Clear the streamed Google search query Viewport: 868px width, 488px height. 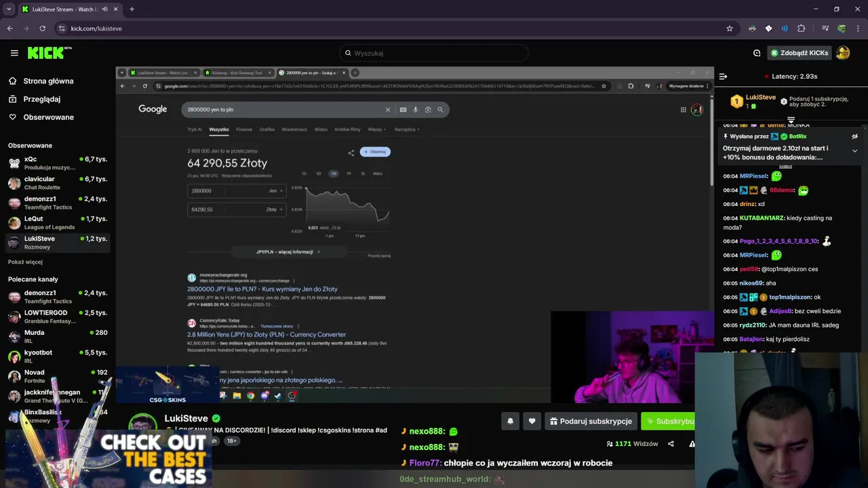click(388, 109)
